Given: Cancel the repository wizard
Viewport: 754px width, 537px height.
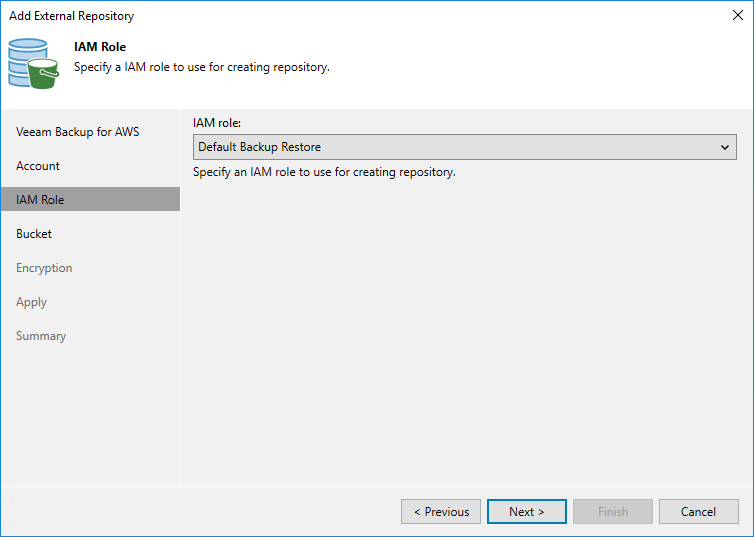Looking at the screenshot, I should coord(698,512).
